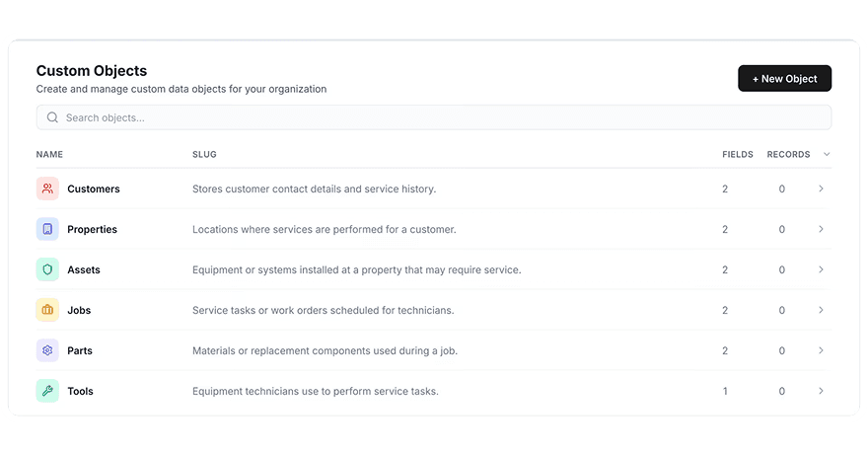Screen dimensions: 868x454
Task: Open the table header dropdown chevron
Action: [827, 154]
